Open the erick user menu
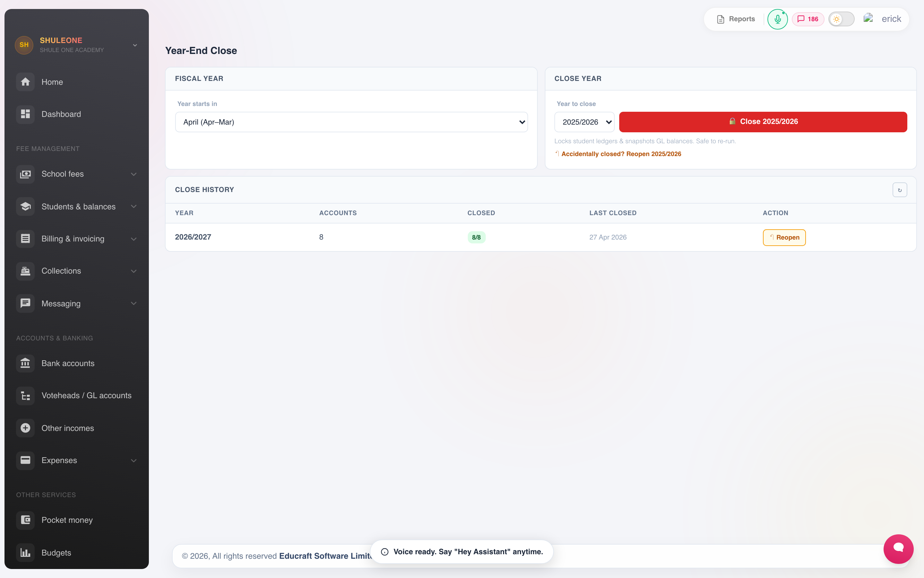This screenshot has height=578, width=924. click(891, 19)
